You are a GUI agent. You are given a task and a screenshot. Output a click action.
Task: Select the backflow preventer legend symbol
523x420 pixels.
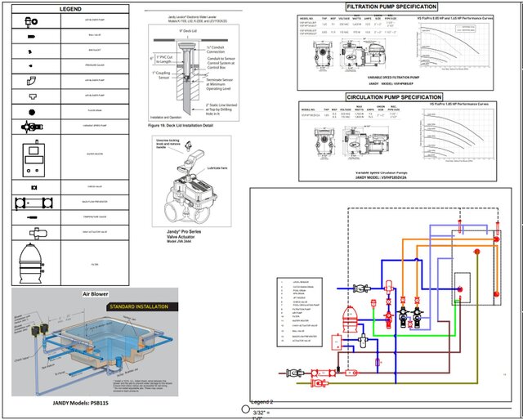tap(32, 202)
